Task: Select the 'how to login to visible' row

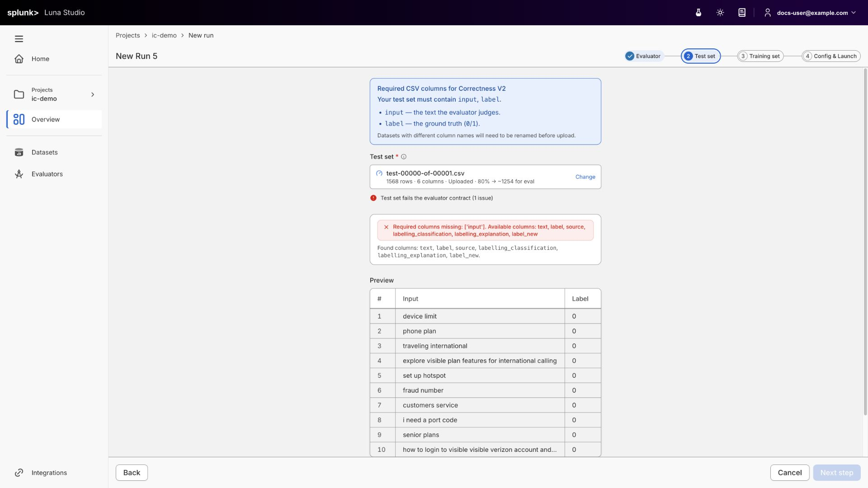Action: click(x=485, y=450)
